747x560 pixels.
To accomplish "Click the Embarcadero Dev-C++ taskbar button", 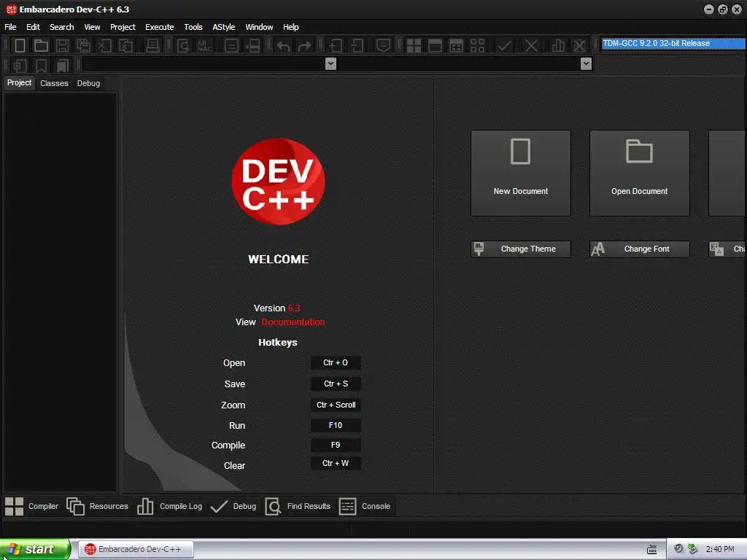I will pyautogui.click(x=136, y=549).
